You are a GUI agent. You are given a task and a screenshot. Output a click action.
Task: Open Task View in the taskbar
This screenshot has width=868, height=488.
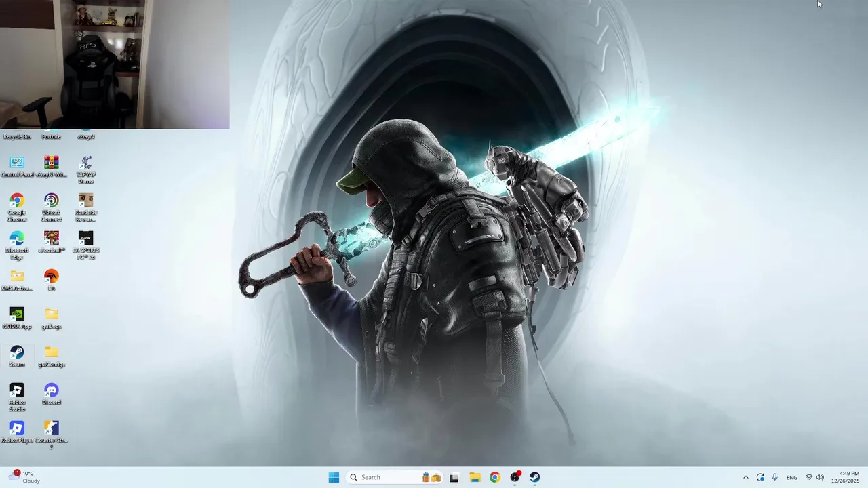454,477
